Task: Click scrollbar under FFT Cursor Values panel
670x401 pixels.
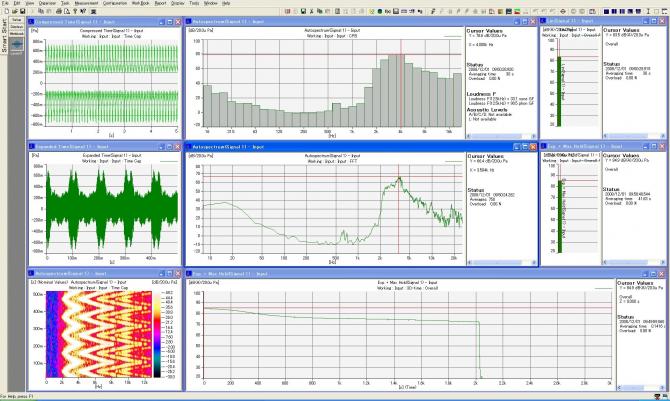Action: (497, 262)
